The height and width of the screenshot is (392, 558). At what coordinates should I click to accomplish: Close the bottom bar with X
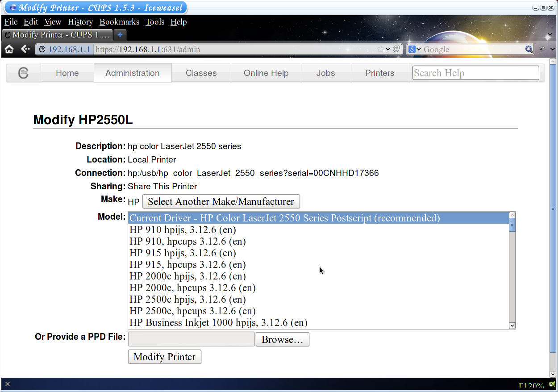[x=8, y=384]
